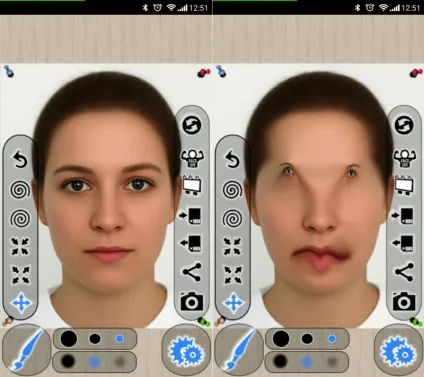424x377 pixels.
Task: Select lower swirl tool beside the warped face
Action: (232, 218)
